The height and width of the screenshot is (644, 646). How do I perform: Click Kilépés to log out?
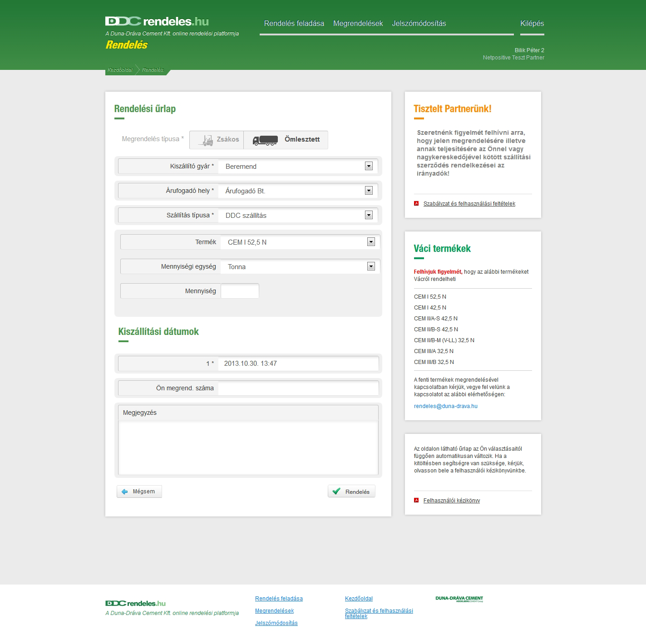click(532, 24)
